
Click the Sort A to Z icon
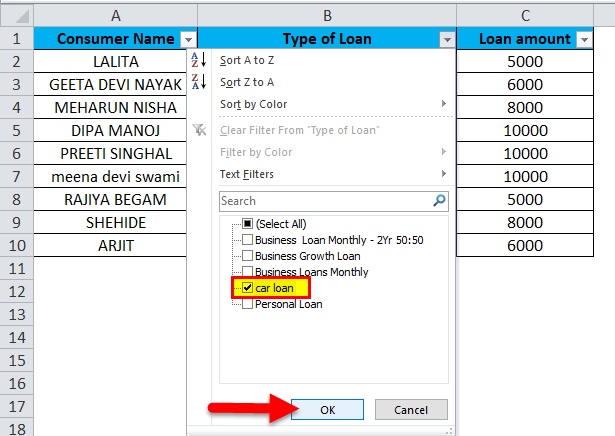point(199,60)
